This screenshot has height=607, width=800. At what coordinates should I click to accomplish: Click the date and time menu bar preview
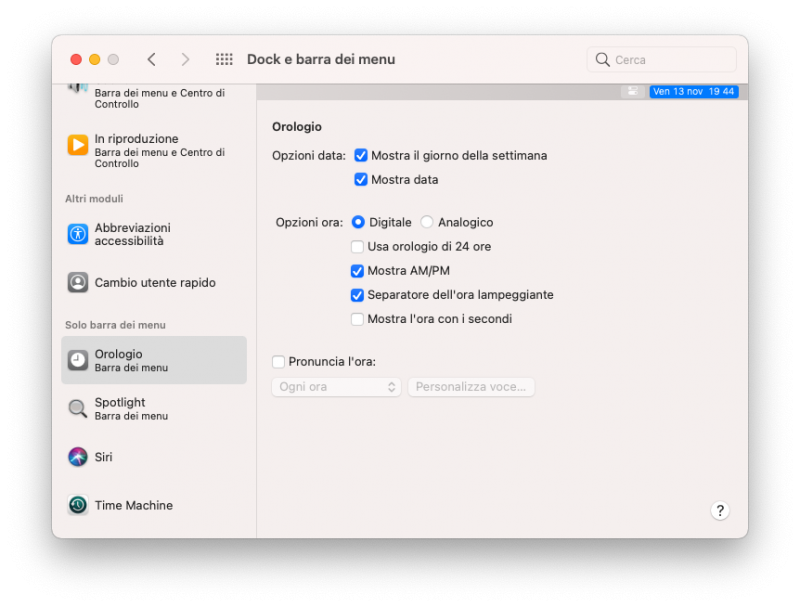pos(693,91)
